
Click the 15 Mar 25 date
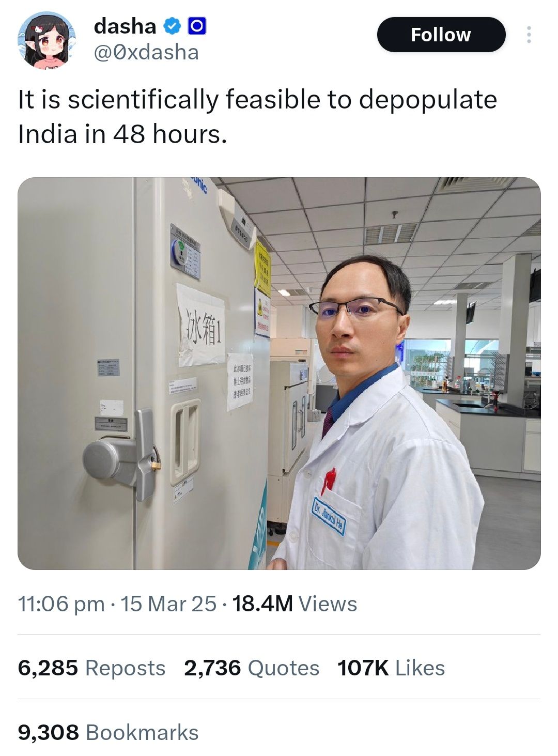pyautogui.click(x=168, y=604)
